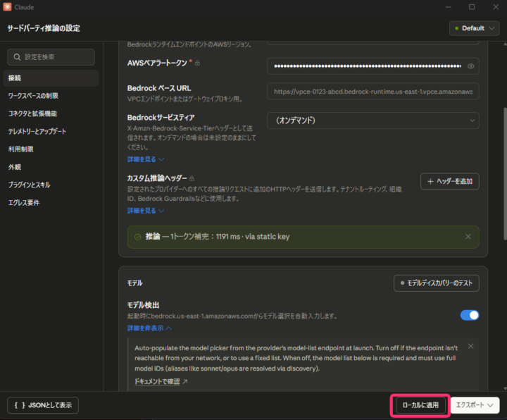Click the カスタム推論ヘッダー label
This screenshot has width=507, height=420.
pyautogui.click(x=157, y=178)
